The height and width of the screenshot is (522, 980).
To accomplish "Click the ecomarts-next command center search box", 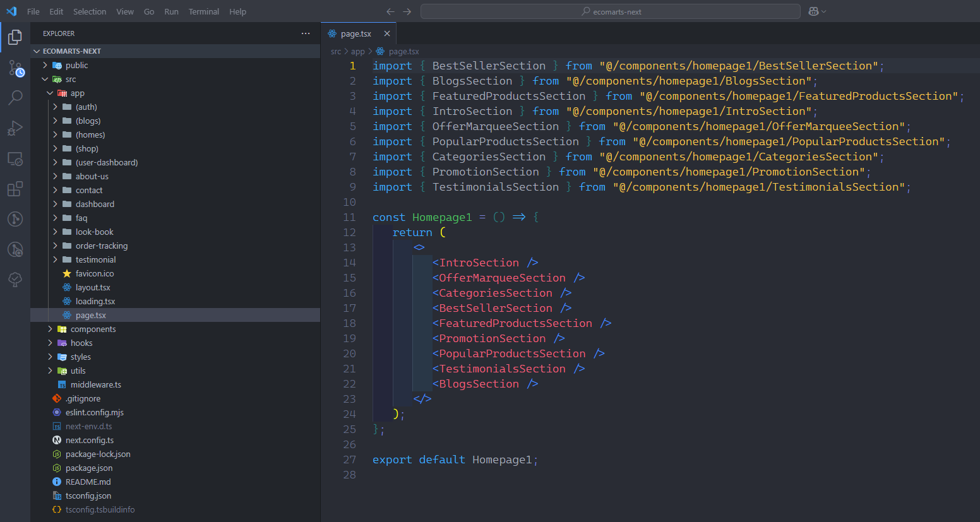I will (x=610, y=11).
